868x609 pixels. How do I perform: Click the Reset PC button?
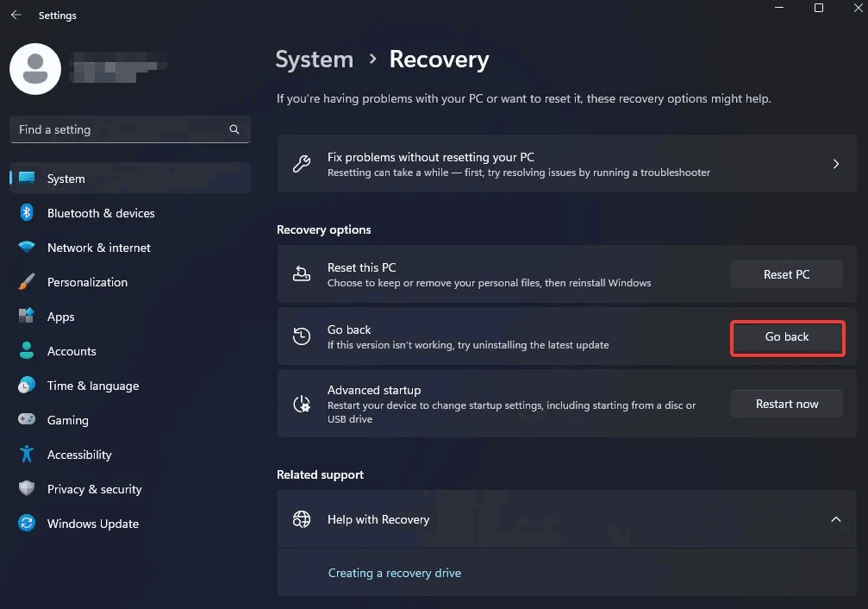coord(787,274)
